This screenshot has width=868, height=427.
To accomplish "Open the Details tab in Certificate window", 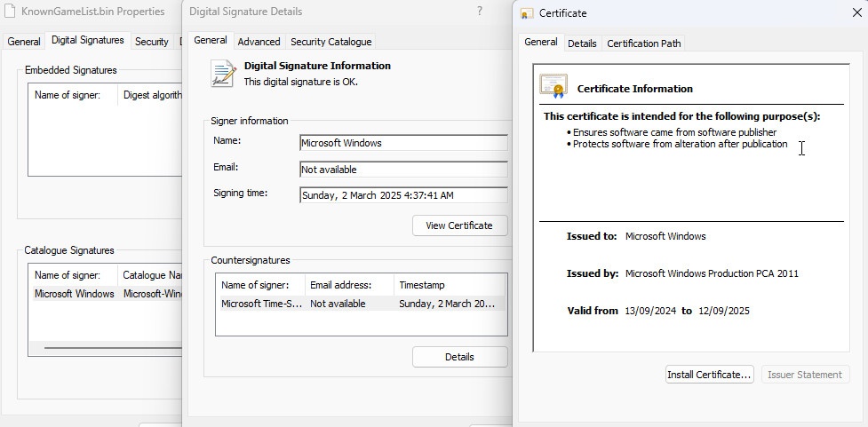I will click(582, 43).
